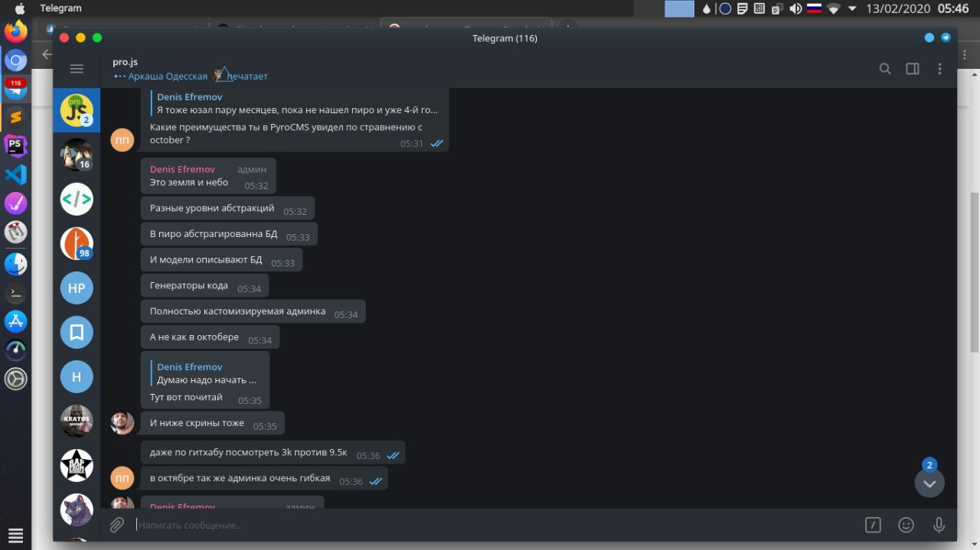Open the three-dot chat options menu

[x=939, y=69]
